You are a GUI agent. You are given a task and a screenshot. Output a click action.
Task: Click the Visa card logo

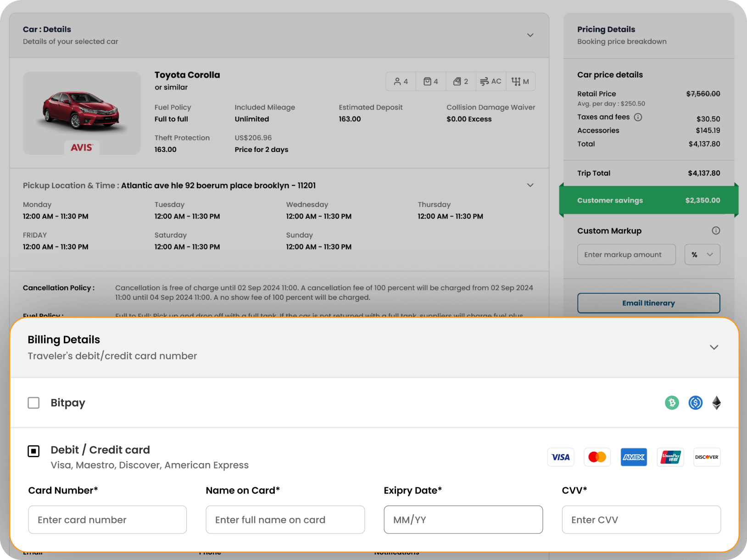[560, 457]
